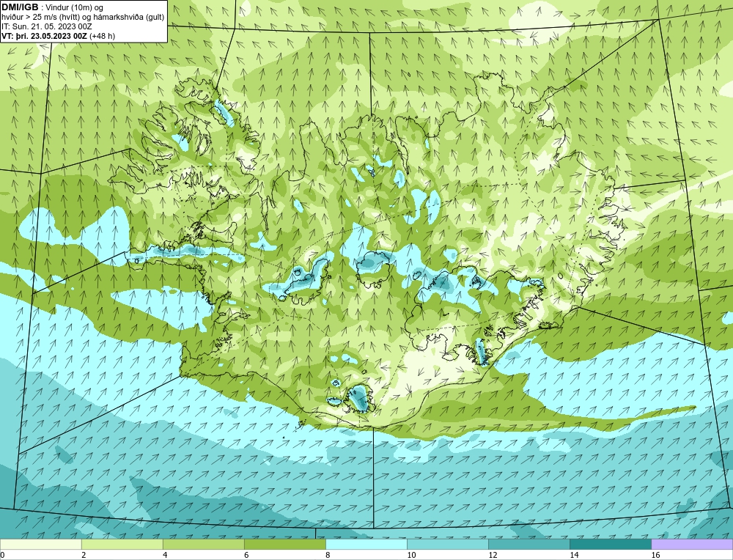Click the '(+48 h)' forecast offset text
The image size is (733, 560).
click(x=102, y=35)
